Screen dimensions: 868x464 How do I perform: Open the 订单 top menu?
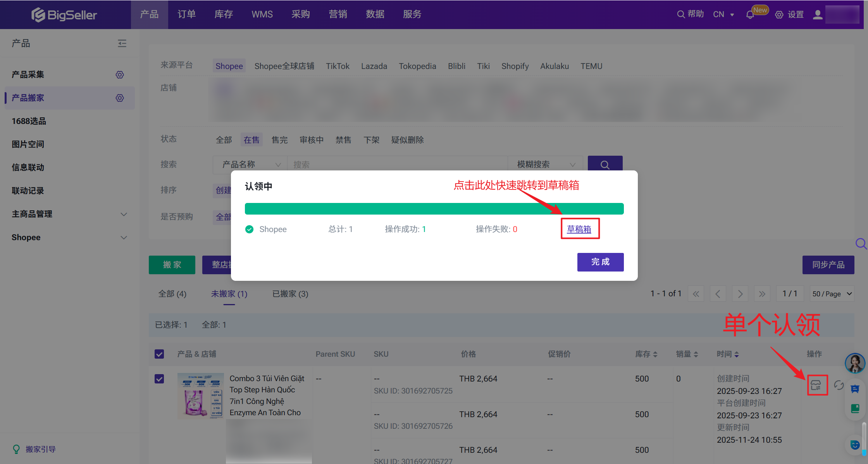click(x=186, y=14)
